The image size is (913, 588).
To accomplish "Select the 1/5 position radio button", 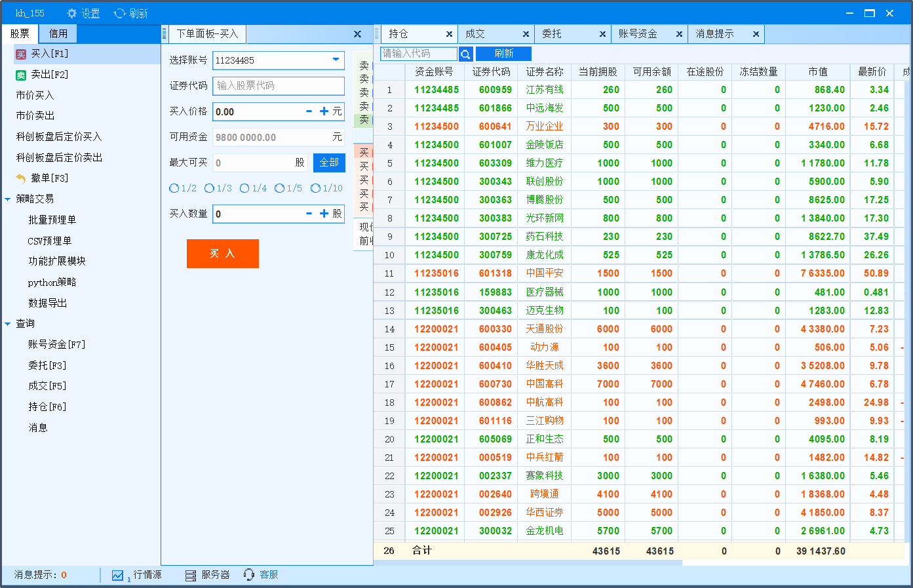I will (280, 188).
